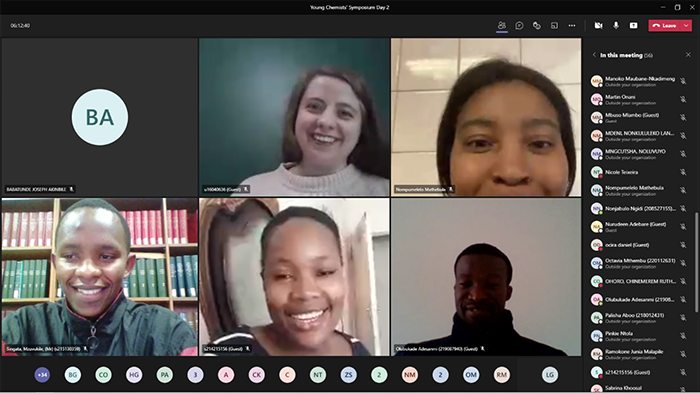Toggle the camera off icon
The height and width of the screenshot is (393, 700).
pos(598,25)
